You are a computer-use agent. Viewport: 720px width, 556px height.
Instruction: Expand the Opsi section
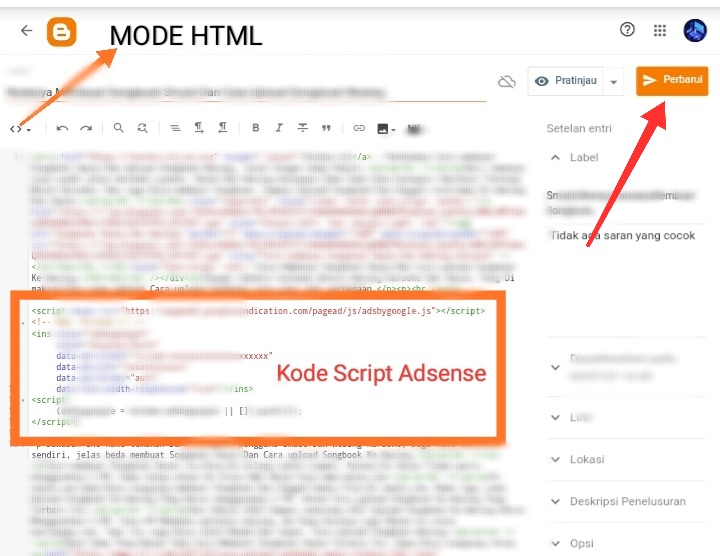(x=556, y=544)
